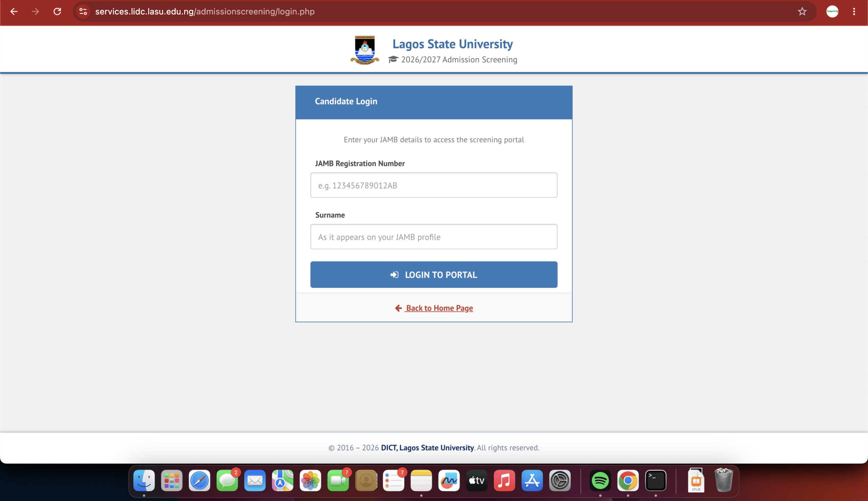Open Maps from the dock
This screenshot has width=868, height=501.
pyautogui.click(x=283, y=480)
